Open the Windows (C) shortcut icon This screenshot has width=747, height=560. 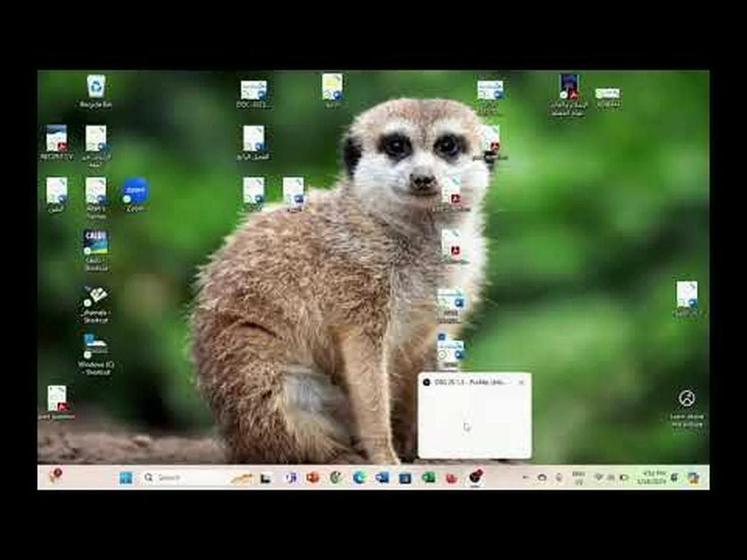pyautogui.click(x=96, y=348)
